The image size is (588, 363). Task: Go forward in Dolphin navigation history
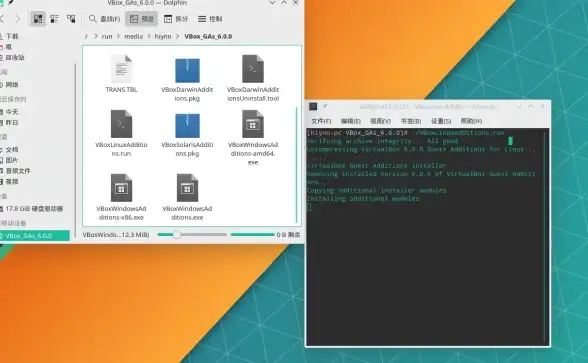point(18,19)
